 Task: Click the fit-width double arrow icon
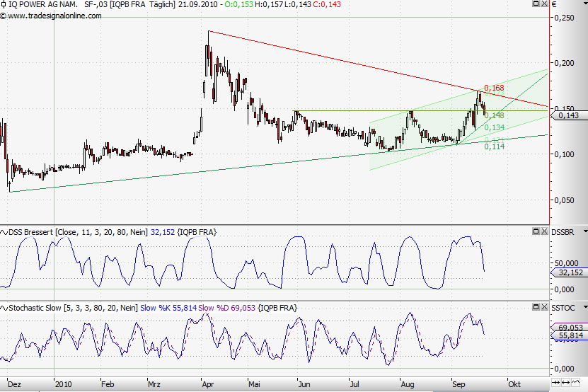click(565, 383)
